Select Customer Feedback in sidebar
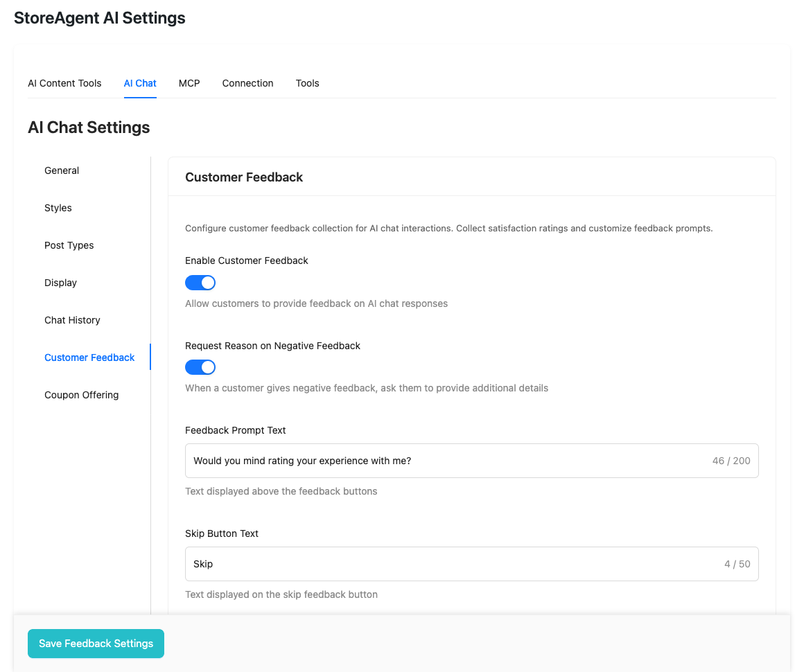804x672 pixels. pos(89,357)
